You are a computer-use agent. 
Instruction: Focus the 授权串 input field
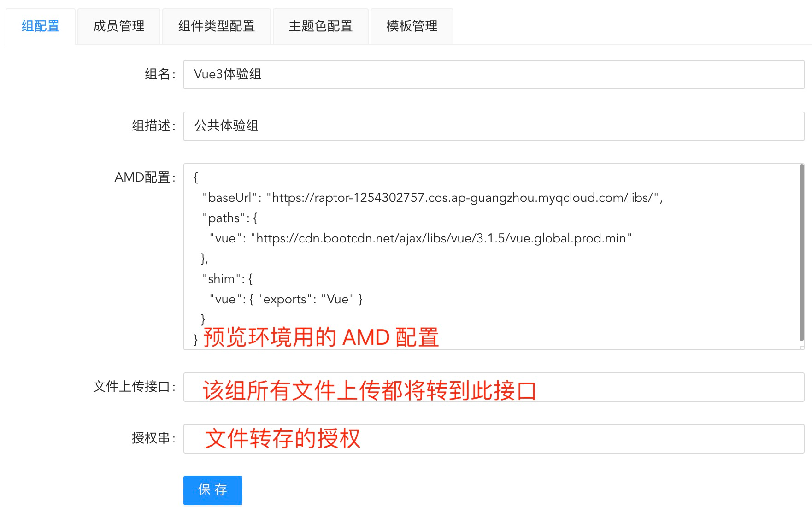494,439
